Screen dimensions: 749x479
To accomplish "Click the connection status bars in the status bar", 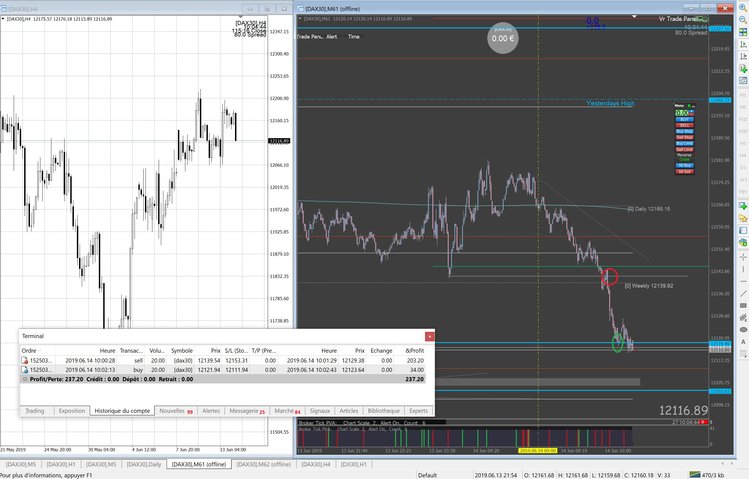I will 692,476.
